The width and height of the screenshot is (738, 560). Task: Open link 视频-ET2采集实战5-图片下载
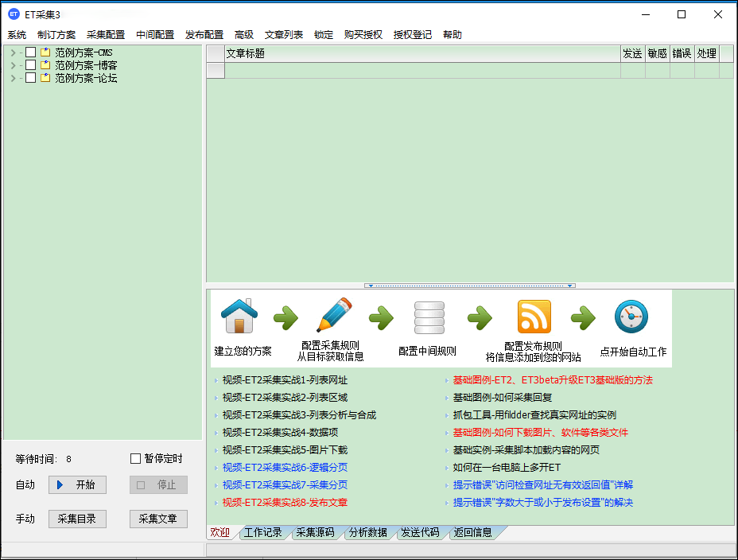click(x=285, y=450)
